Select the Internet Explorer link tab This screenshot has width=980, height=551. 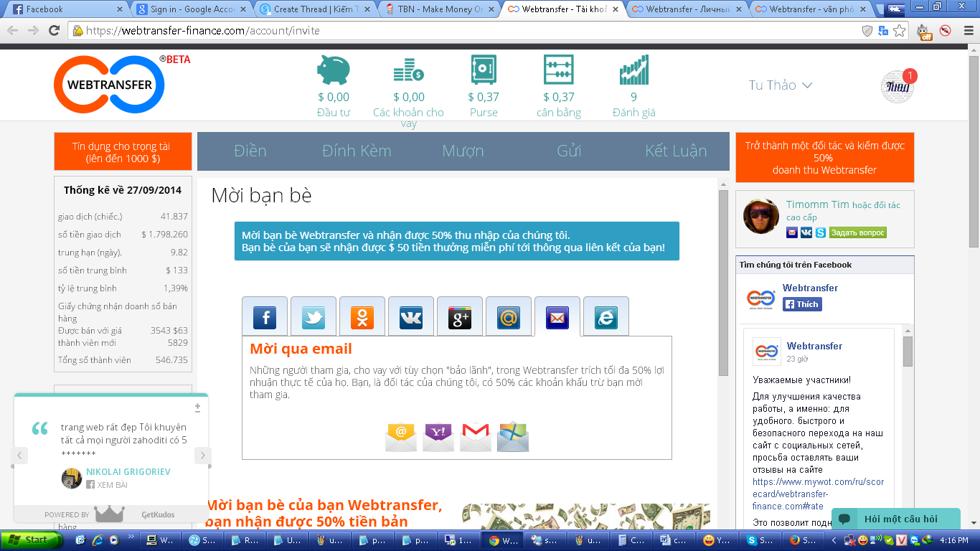pos(606,316)
